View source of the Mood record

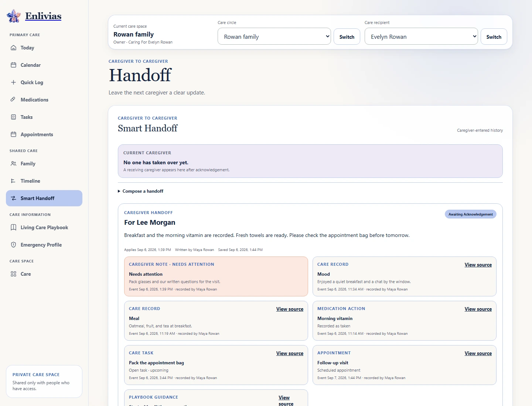[478, 265]
